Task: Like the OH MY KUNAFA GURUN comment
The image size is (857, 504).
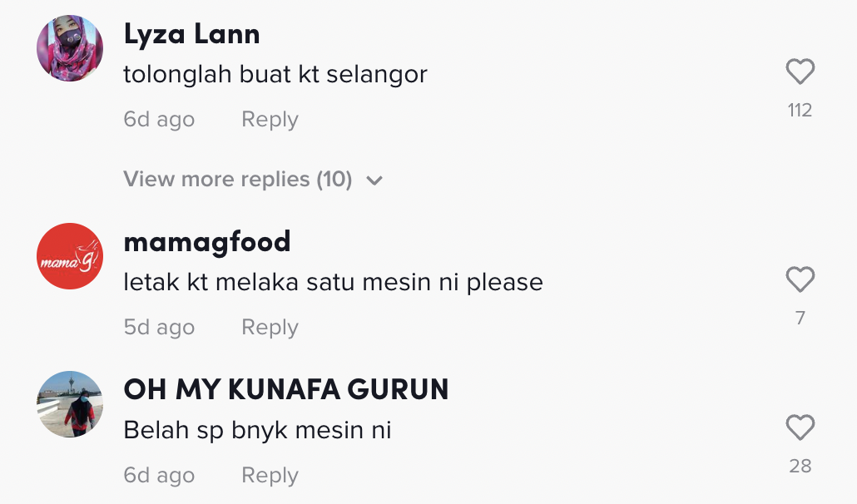Action: point(800,428)
